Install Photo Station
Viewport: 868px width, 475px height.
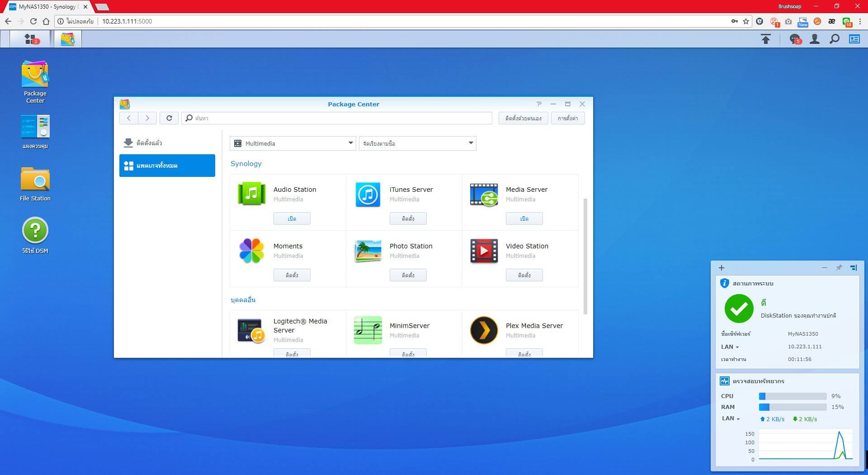[x=408, y=275]
